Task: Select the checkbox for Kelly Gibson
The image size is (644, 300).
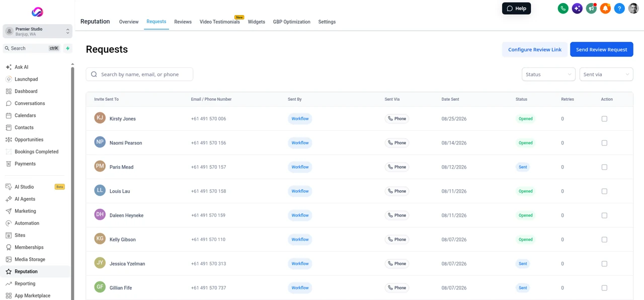Action: coord(604,240)
